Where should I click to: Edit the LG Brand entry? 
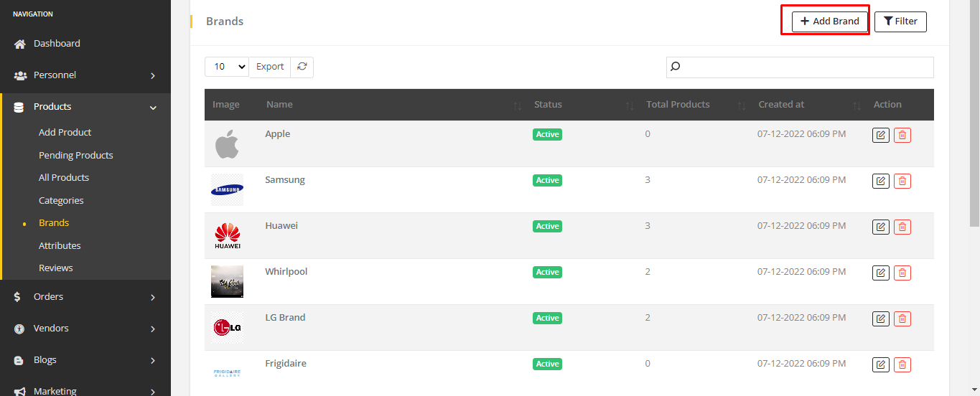pyautogui.click(x=881, y=319)
